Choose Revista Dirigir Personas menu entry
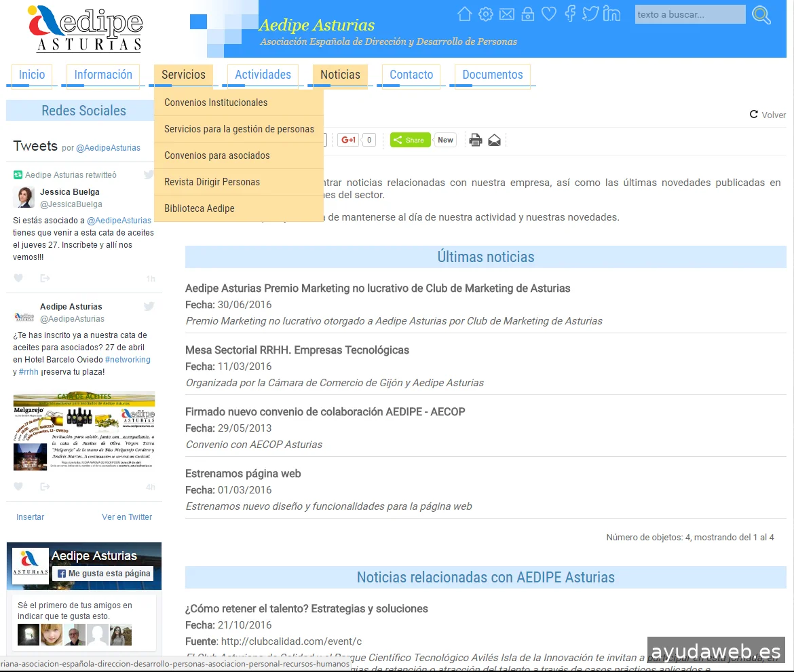This screenshot has height=672, width=794. tap(212, 182)
